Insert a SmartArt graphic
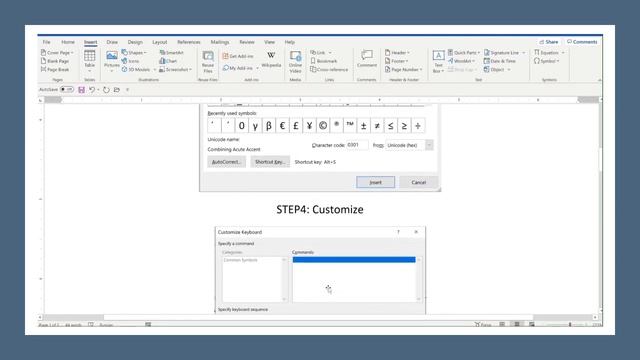Viewport: 640px width, 360px height. (x=171, y=53)
